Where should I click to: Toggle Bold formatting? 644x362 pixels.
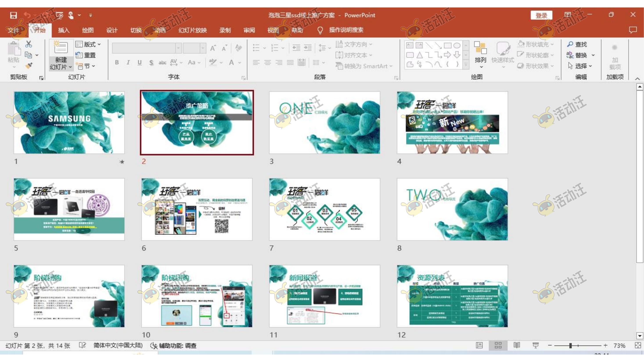point(117,63)
